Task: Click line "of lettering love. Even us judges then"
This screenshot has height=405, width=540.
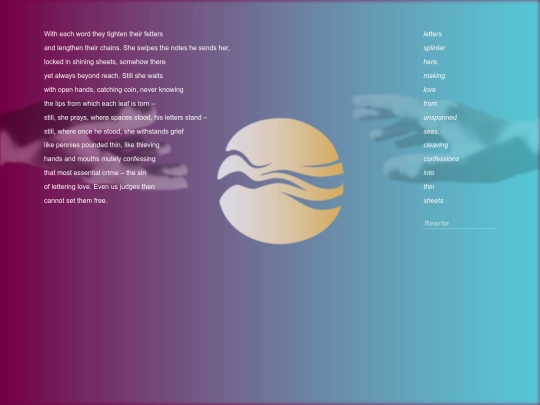Action: [99, 187]
